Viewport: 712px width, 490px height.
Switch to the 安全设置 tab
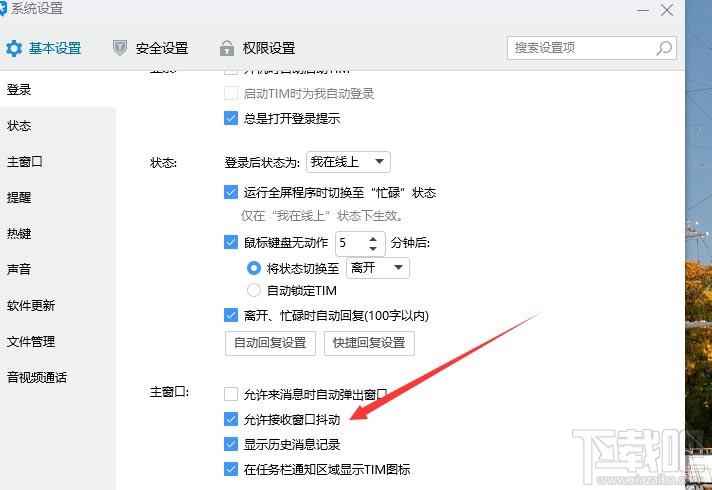pos(151,48)
